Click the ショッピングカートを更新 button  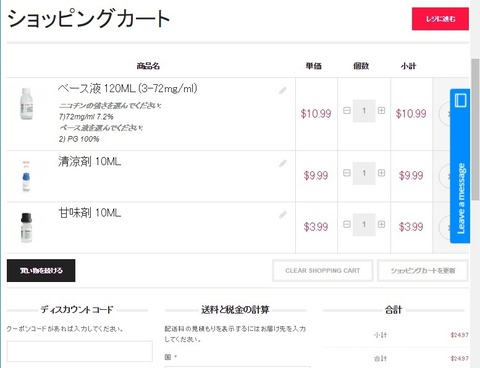click(x=423, y=271)
